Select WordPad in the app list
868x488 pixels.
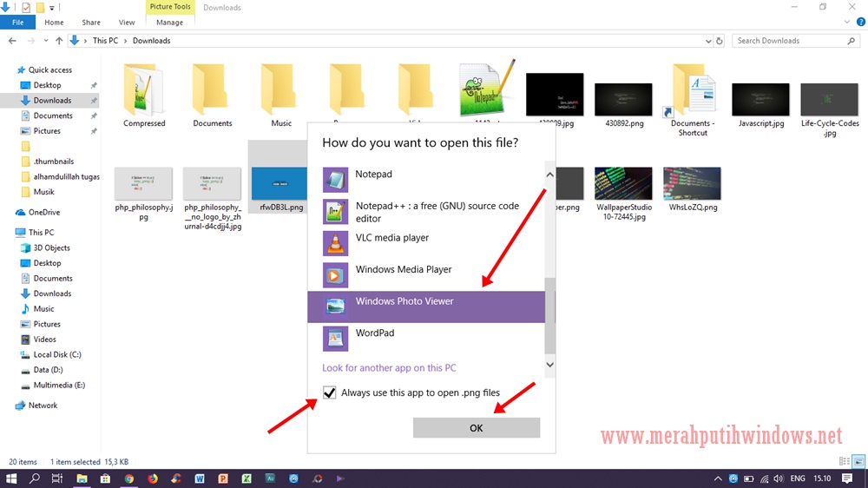425,339
